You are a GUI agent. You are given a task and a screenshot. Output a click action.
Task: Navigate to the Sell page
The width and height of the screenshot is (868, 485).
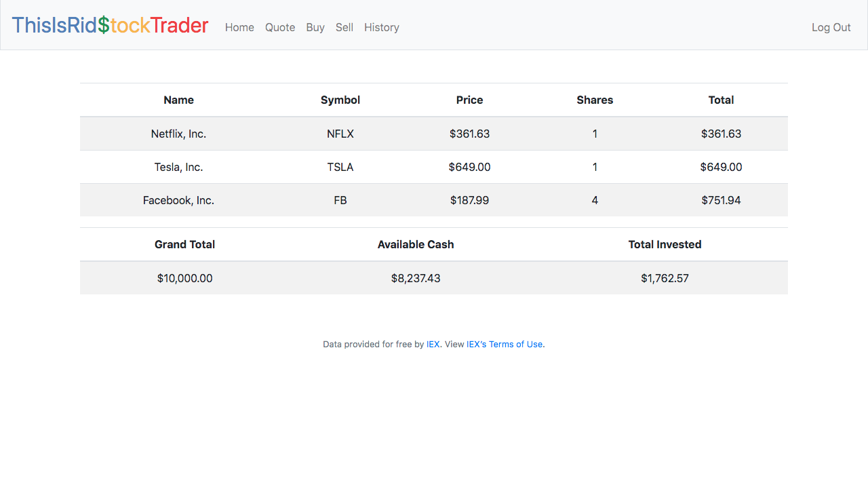344,27
